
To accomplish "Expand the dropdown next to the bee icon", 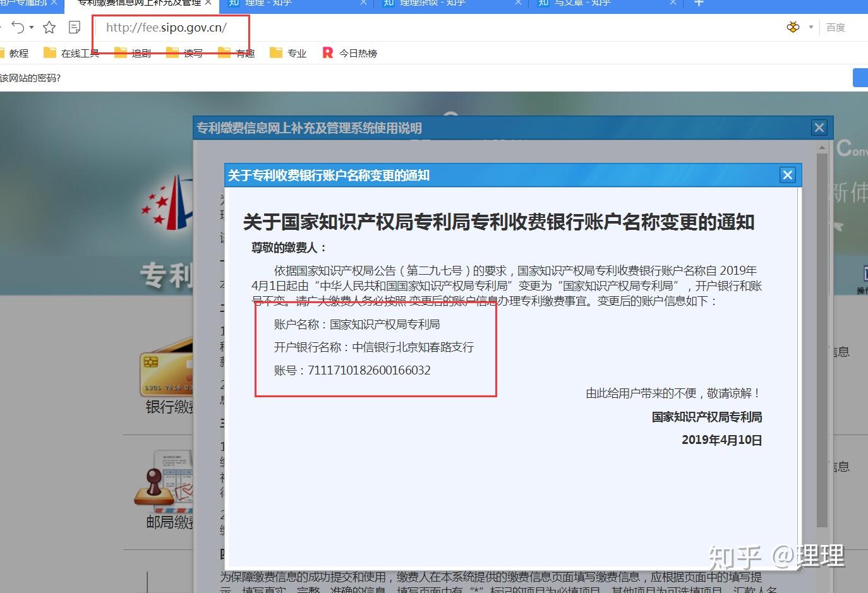I will pos(811,27).
